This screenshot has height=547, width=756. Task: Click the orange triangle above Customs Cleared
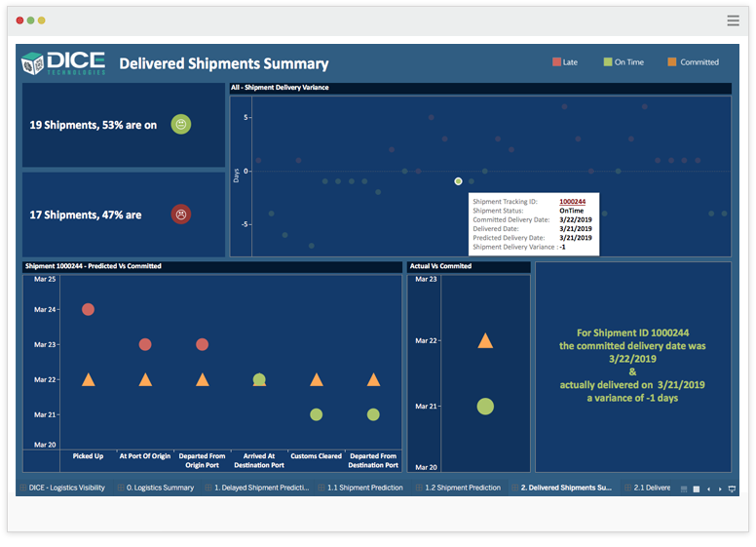(x=317, y=379)
